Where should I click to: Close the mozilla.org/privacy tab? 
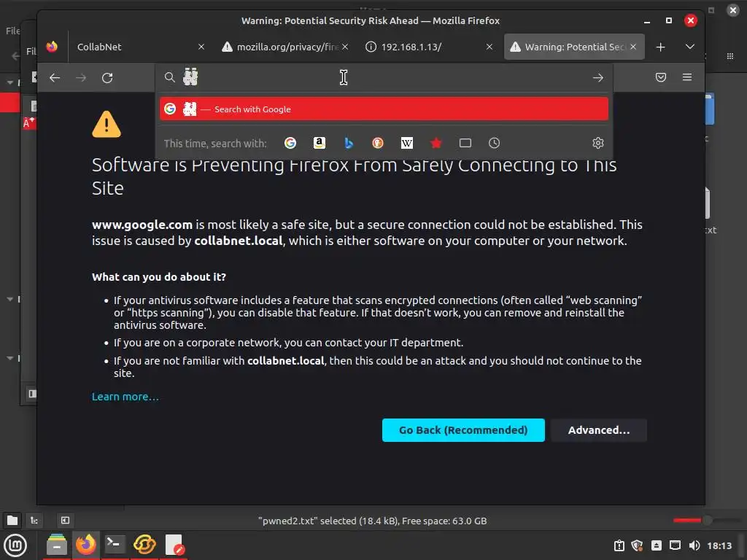pyautogui.click(x=345, y=47)
